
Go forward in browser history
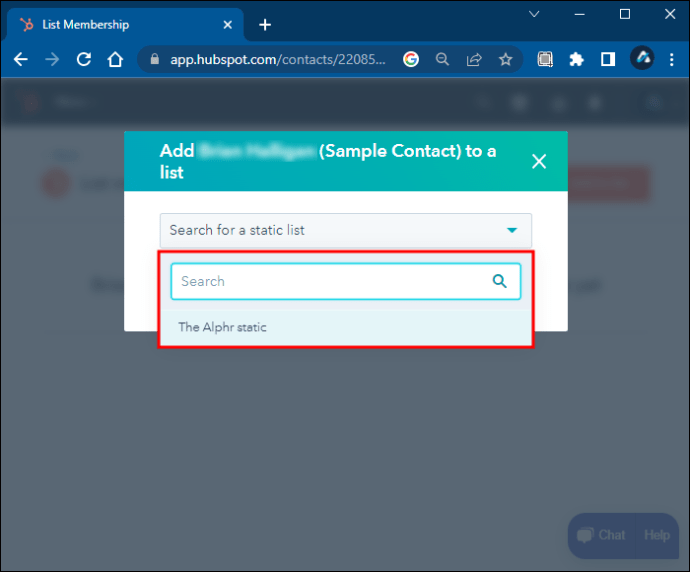pos(52,59)
